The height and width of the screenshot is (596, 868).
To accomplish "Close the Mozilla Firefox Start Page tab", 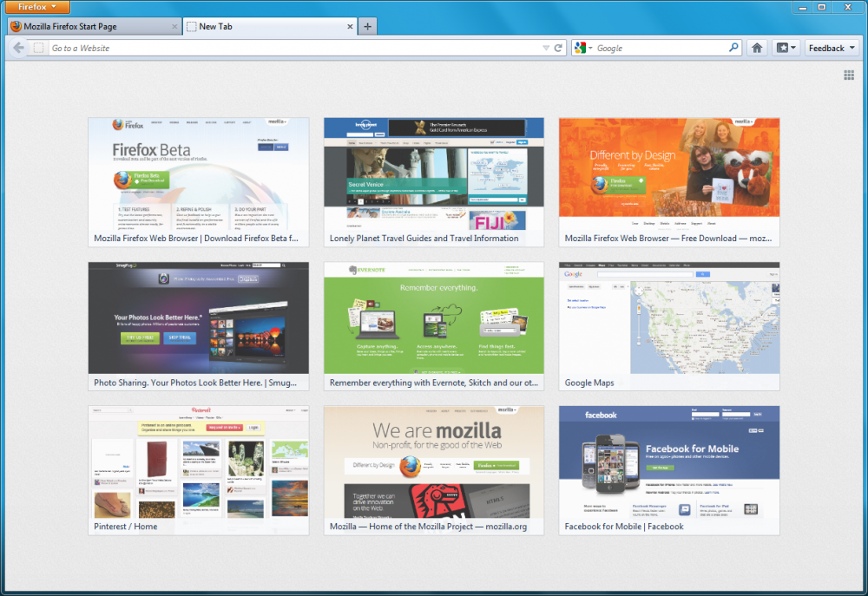I will [x=174, y=26].
